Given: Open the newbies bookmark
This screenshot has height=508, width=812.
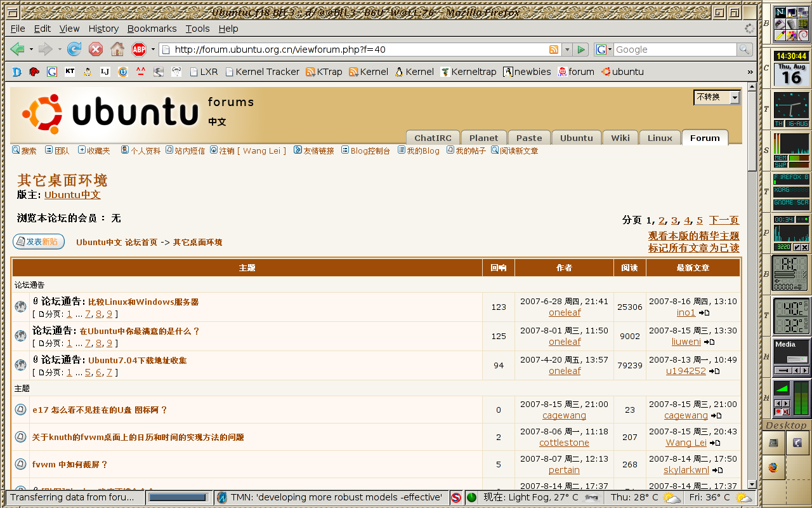Looking at the screenshot, I should [x=527, y=72].
